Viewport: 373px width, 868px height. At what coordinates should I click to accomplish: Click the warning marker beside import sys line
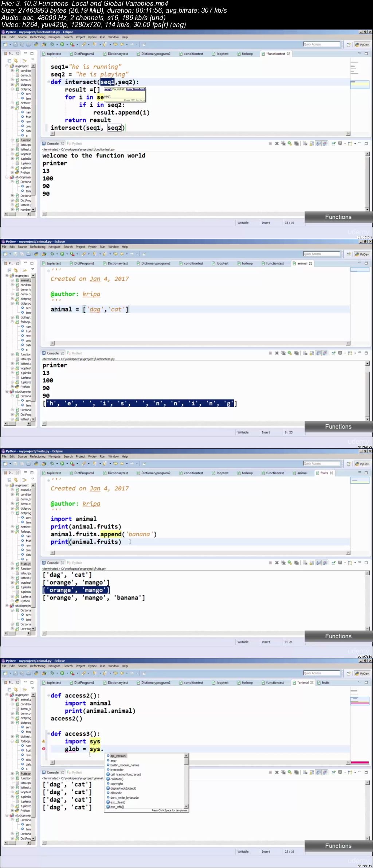pyautogui.click(x=44, y=741)
